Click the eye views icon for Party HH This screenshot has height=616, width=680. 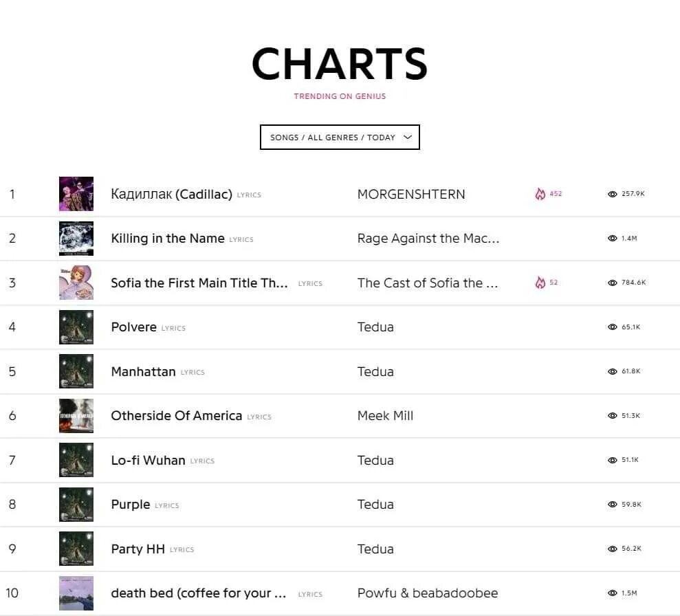tap(612, 549)
